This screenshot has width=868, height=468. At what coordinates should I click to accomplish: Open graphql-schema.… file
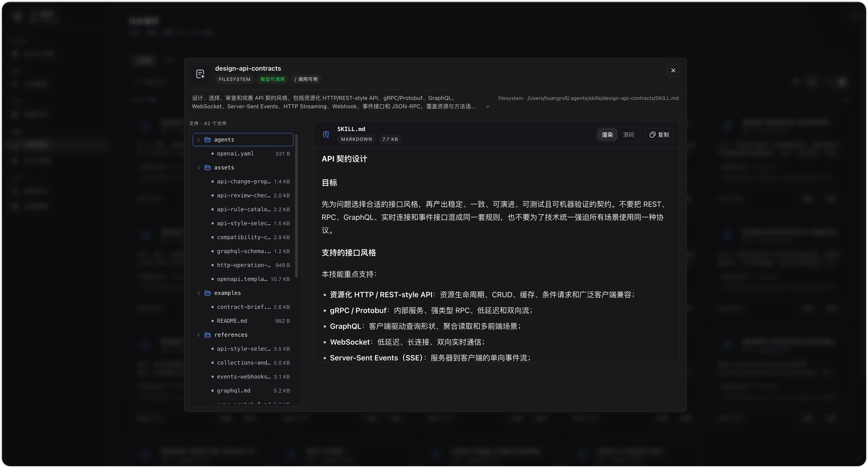[243, 251]
